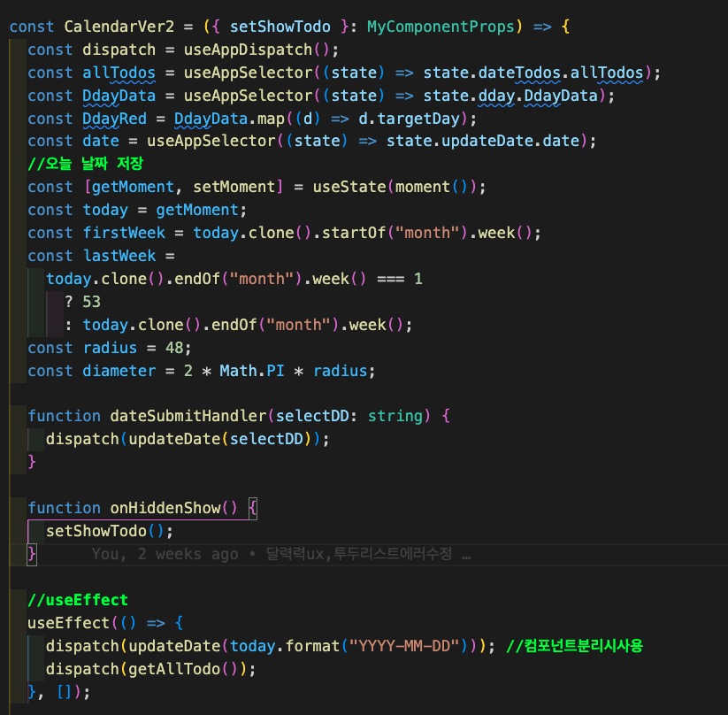Screen dimensions: 728x715
Task: Click the number 53 in the ternary
Action: [91, 302]
